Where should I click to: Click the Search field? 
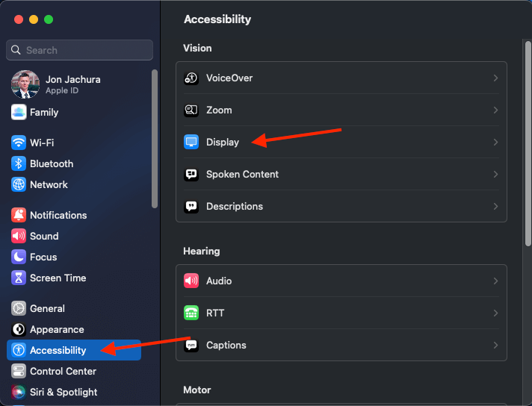[79, 50]
